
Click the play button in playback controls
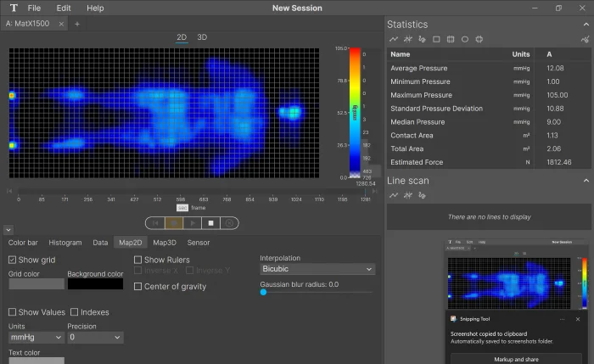(192, 223)
